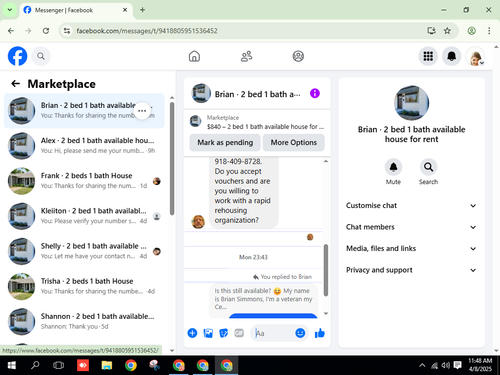Viewport: 500px width, 375px height.
Task: Go to the Home feed icon
Action: pos(194,56)
